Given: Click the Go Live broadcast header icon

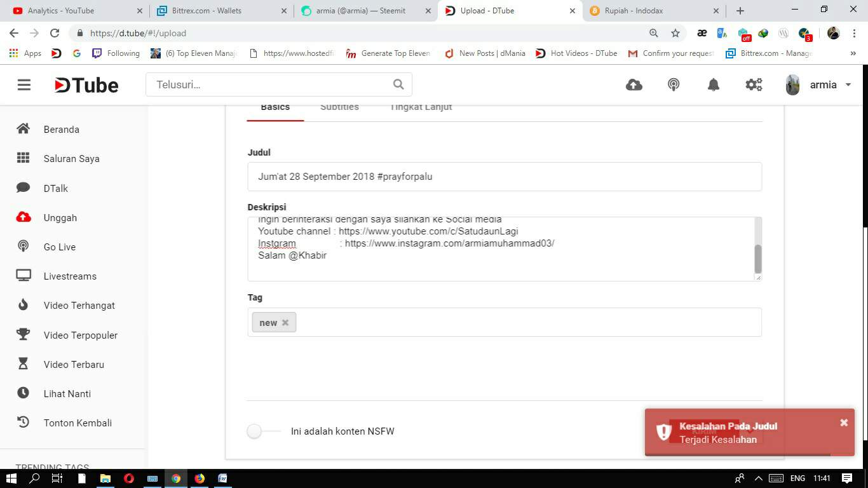Looking at the screenshot, I should pos(674,85).
